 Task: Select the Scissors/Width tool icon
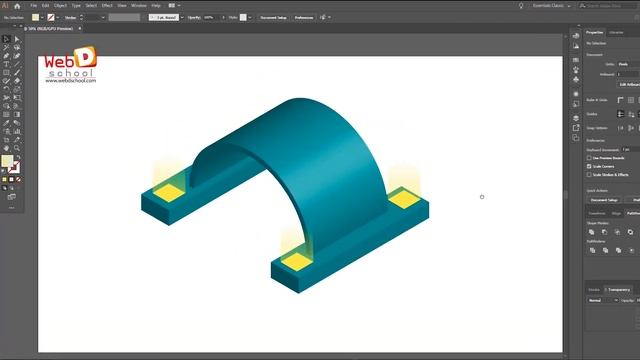coord(7,98)
